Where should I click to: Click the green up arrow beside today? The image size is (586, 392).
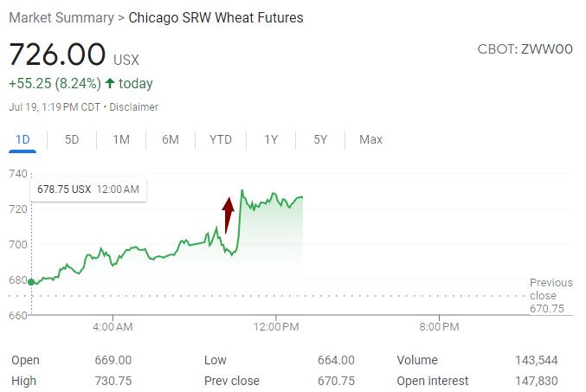109,84
